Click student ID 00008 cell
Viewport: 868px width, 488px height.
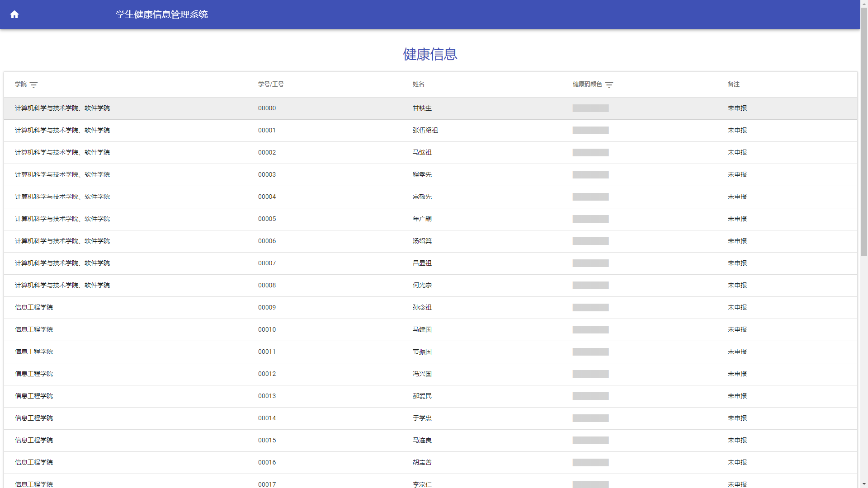tap(267, 286)
